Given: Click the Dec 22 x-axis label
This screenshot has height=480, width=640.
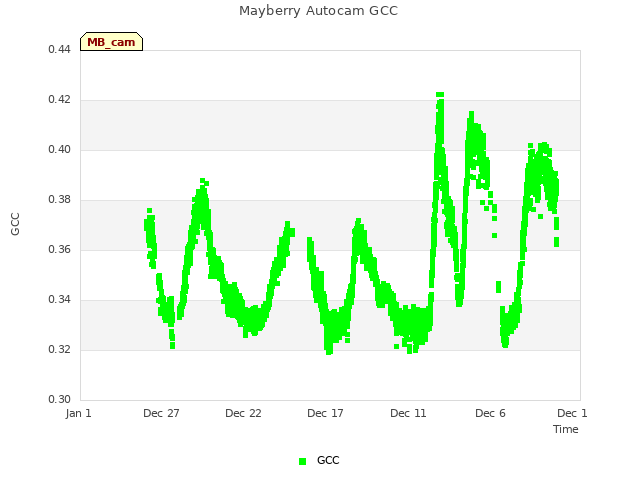Looking at the screenshot, I should tap(243, 413).
